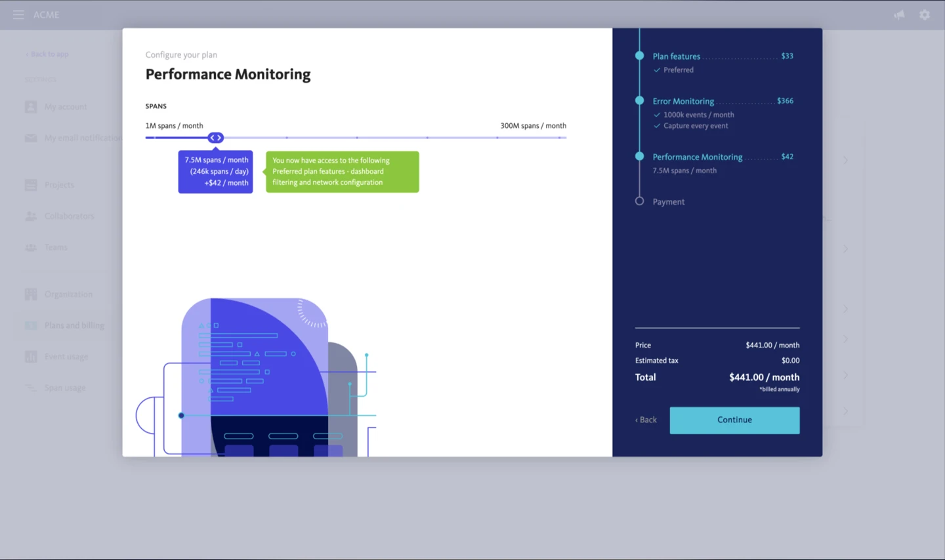Screen dimensions: 945x560
Task: Open Teams in the sidebar
Action: [56, 247]
